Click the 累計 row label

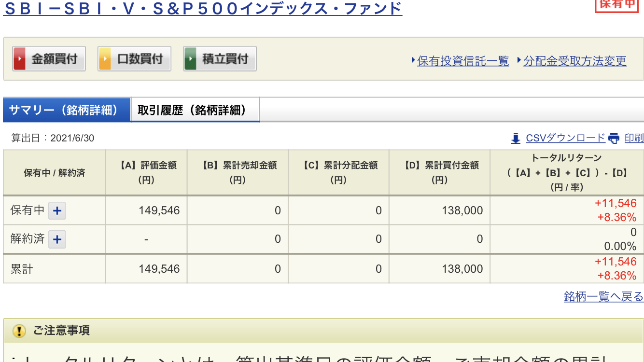(22, 269)
